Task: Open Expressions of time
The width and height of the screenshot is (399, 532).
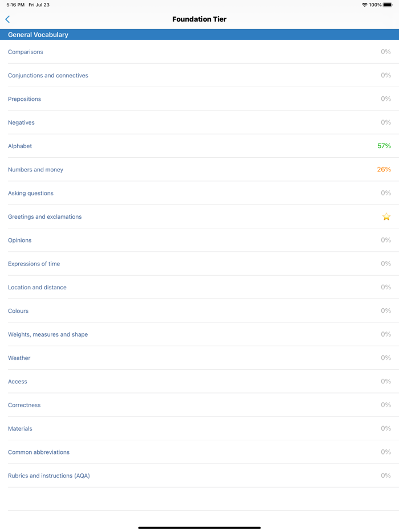Action: point(34,263)
